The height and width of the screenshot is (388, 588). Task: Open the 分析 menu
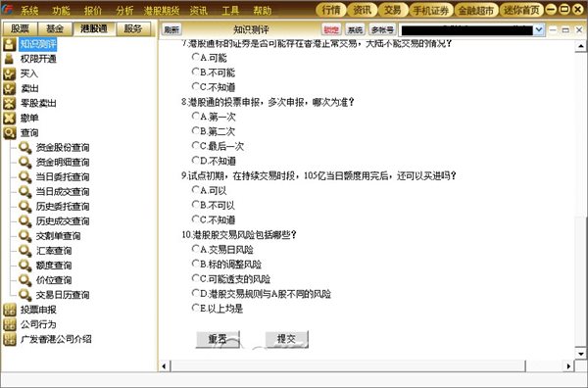124,11
